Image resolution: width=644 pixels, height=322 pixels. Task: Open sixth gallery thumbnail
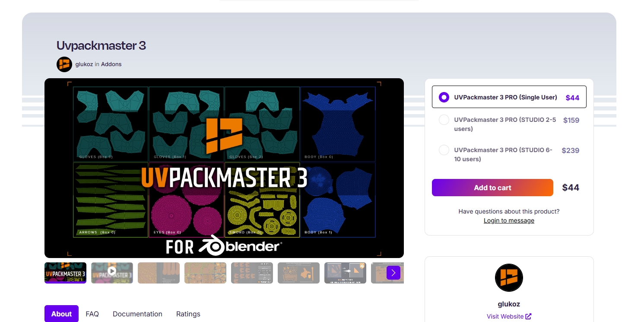(298, 273)
